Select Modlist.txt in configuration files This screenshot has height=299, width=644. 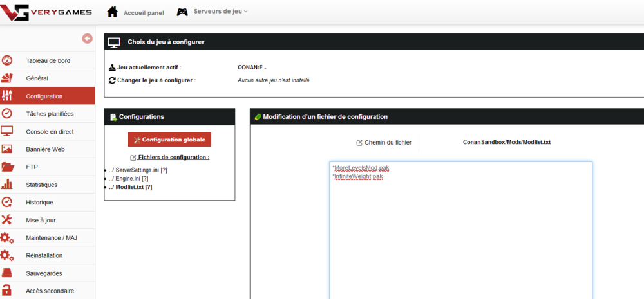(129, 187)
